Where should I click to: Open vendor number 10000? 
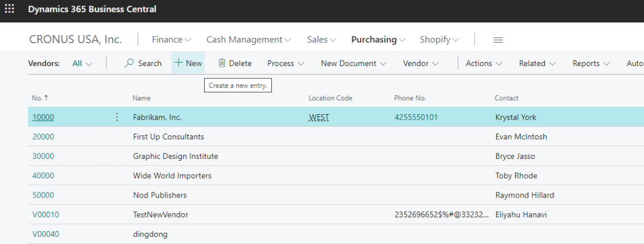coord(43,117)
